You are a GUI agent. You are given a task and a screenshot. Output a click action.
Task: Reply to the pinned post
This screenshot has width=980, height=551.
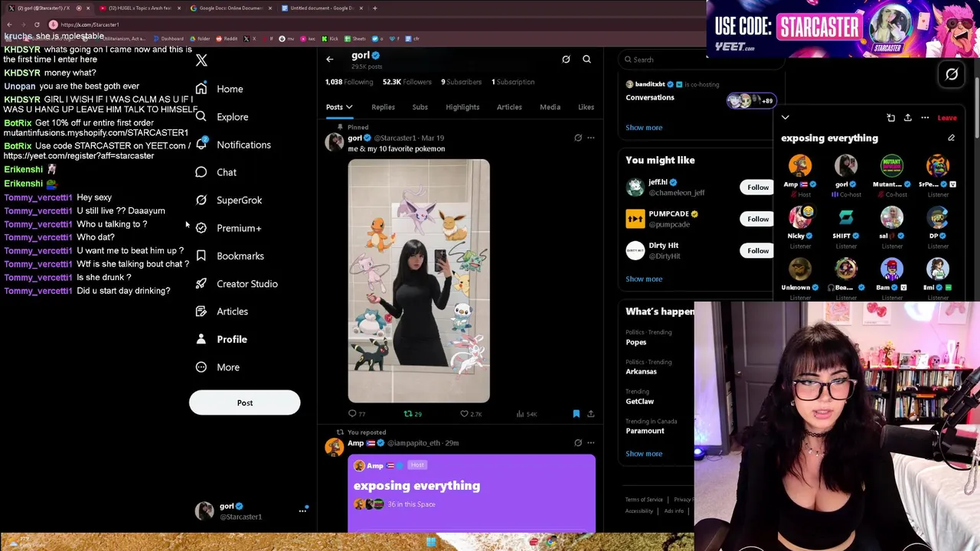tap(357, 414)
